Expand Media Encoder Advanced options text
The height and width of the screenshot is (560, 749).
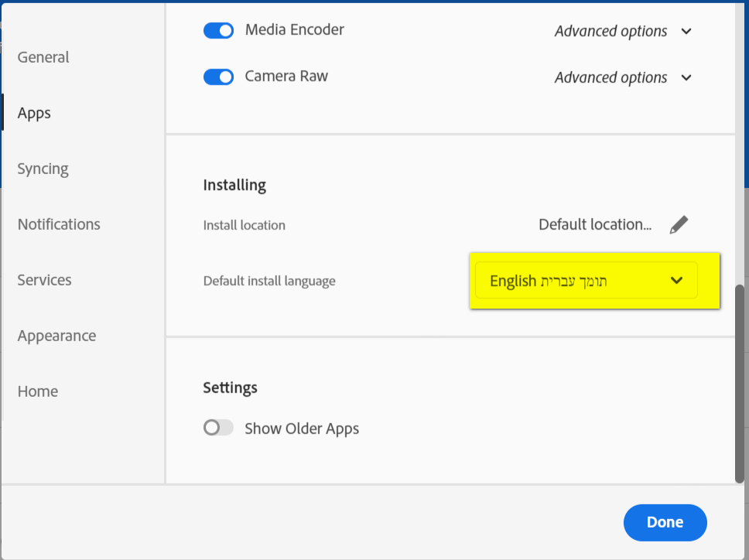pos(610,32)
